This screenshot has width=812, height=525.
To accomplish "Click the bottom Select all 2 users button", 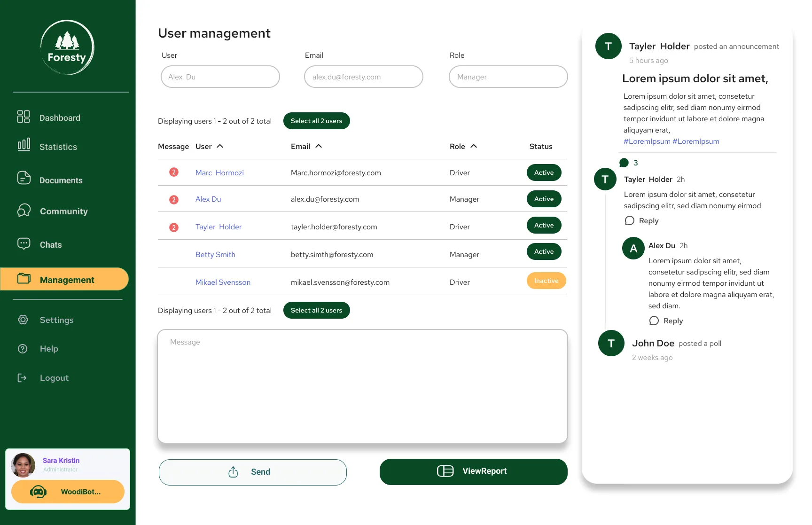I will click(317, 310).
